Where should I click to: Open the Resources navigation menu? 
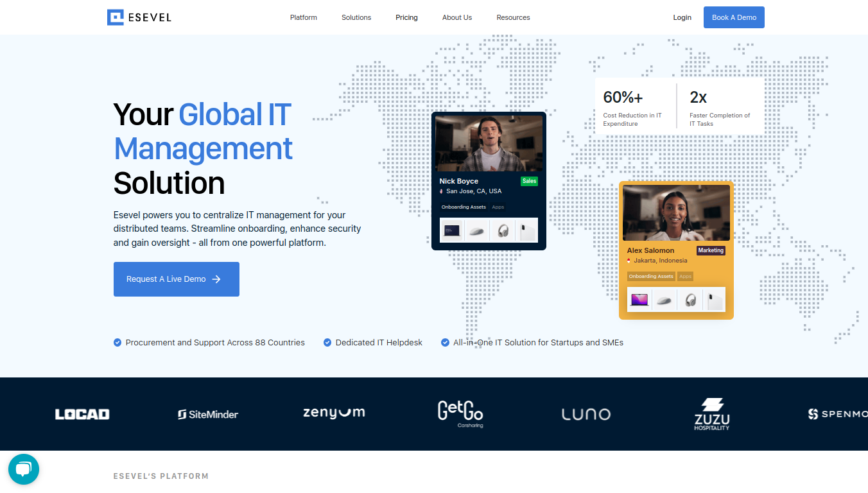[513, 17]
